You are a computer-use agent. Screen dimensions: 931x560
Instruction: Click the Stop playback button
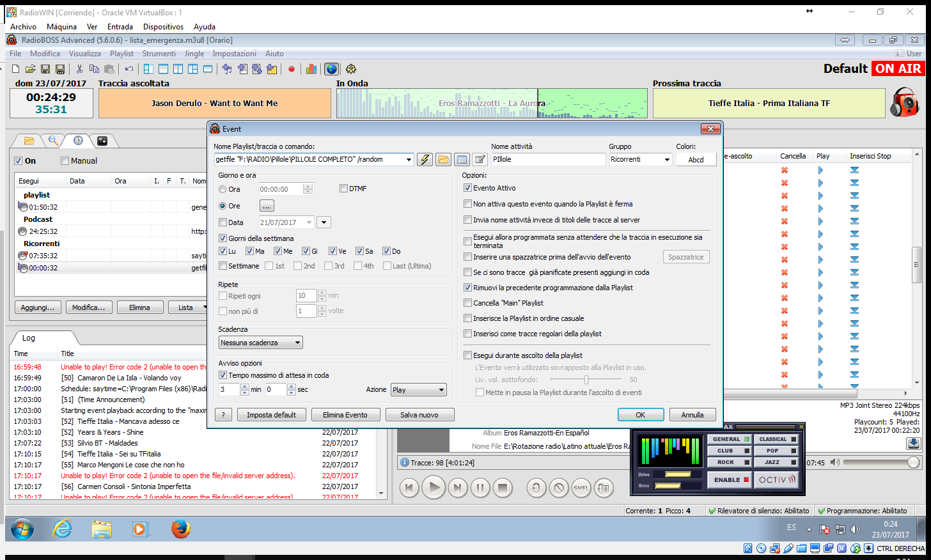(503, 488)
